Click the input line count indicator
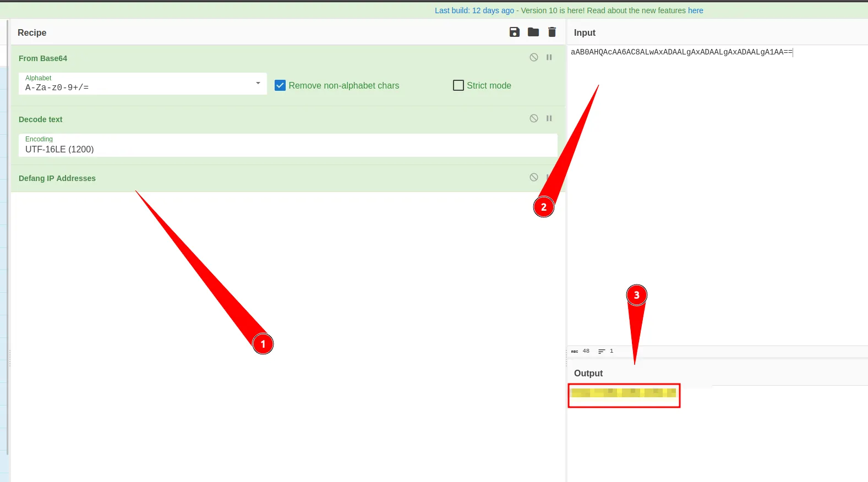Viewport: 868px width, 482px height. [606, 351]
